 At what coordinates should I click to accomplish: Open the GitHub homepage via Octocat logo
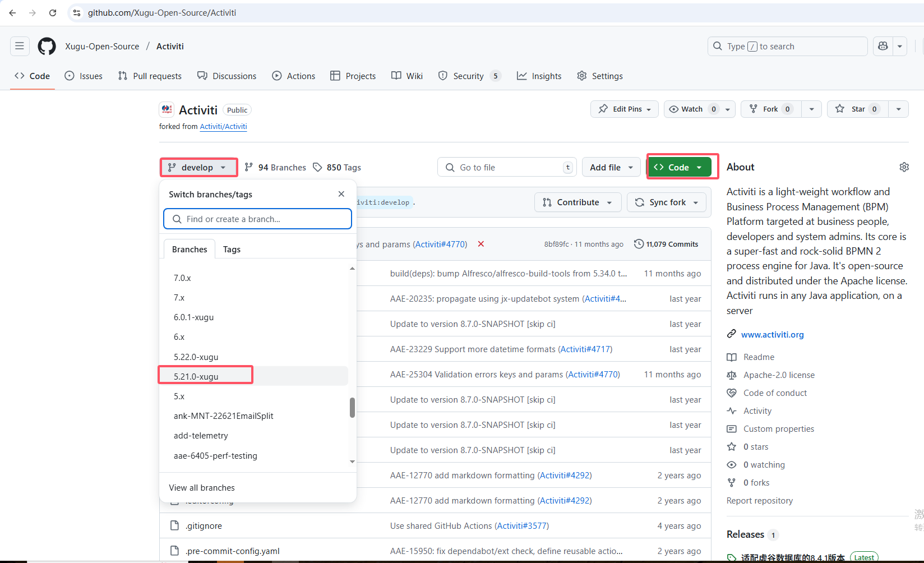click(47, 47)
